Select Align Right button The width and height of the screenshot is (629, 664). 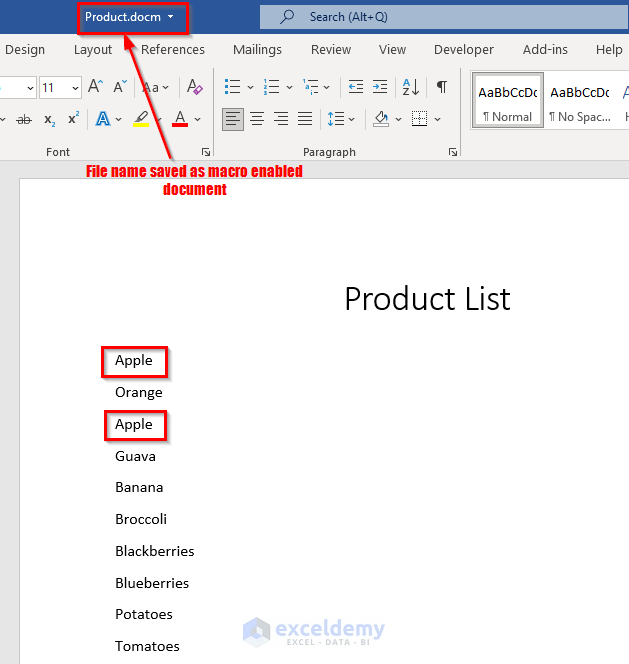tap(281, 119)
